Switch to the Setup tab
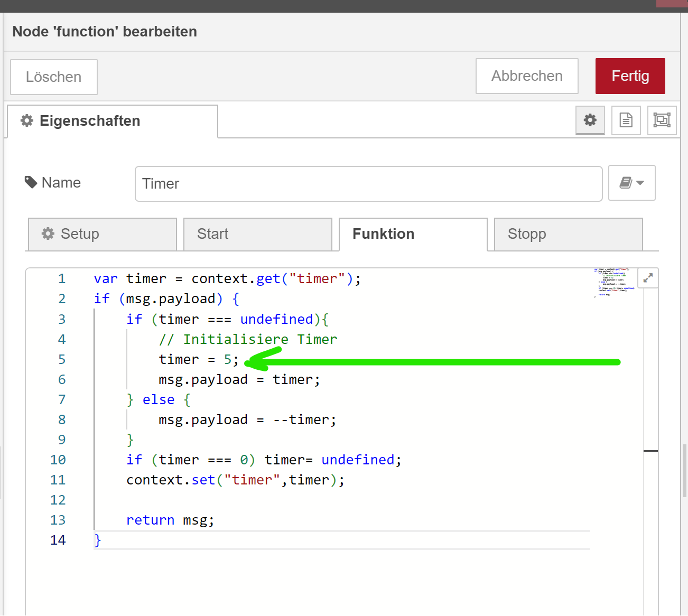 click(x=103, y=234)
